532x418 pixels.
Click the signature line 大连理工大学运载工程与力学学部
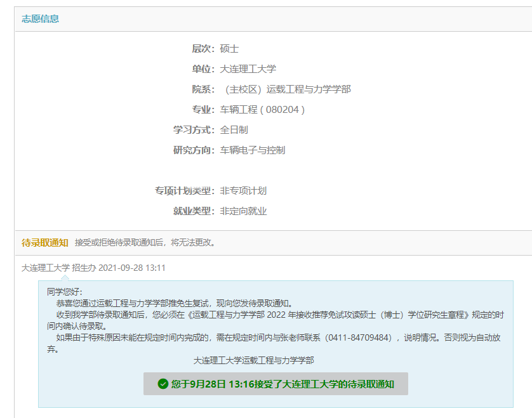coord(253,360)
